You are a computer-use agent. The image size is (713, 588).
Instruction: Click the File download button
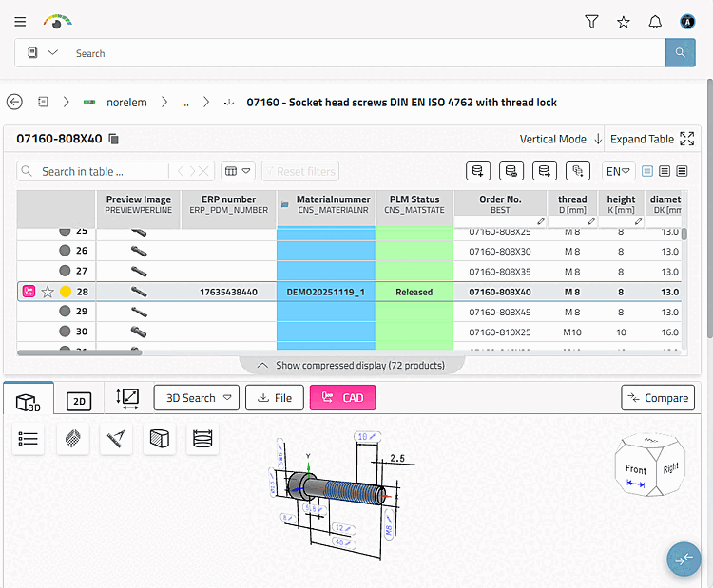point(275,398)
